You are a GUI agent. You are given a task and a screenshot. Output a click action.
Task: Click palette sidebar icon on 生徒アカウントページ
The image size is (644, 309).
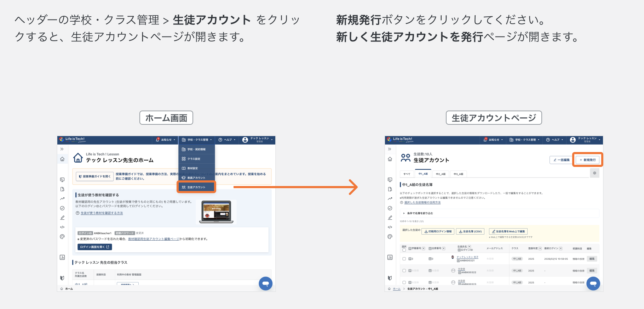[x=390, y=237]
